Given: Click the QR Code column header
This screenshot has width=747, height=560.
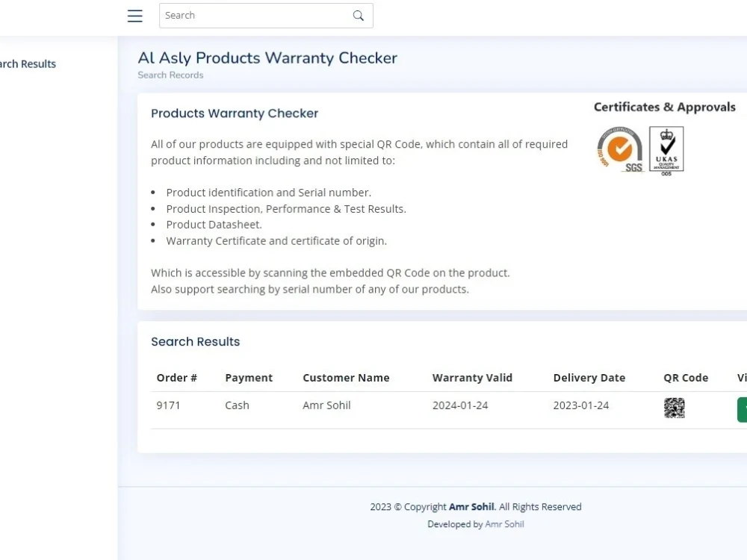Looking at the screenshot, I should pos(685,377).
